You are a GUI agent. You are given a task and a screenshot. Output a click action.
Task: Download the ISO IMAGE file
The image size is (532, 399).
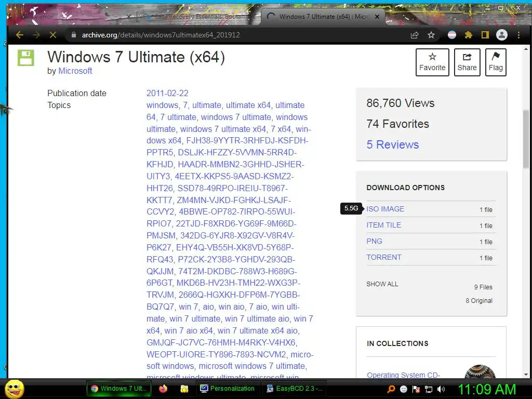pyautogui.click(x=385, y=209)
